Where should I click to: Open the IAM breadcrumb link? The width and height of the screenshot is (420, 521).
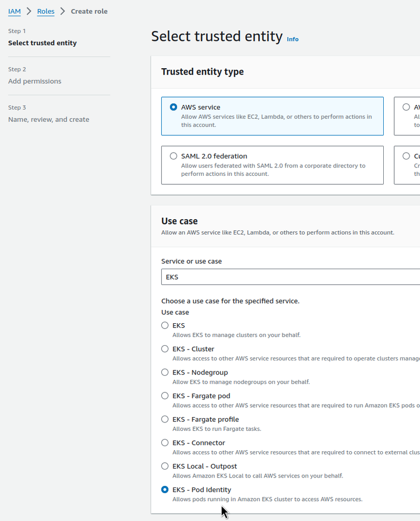point(14,12)
